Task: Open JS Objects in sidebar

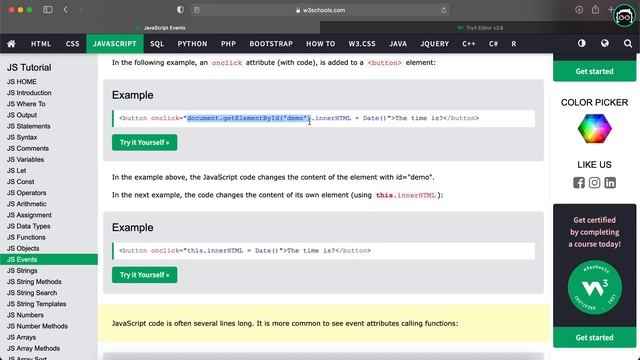Action: pos(23,248)
